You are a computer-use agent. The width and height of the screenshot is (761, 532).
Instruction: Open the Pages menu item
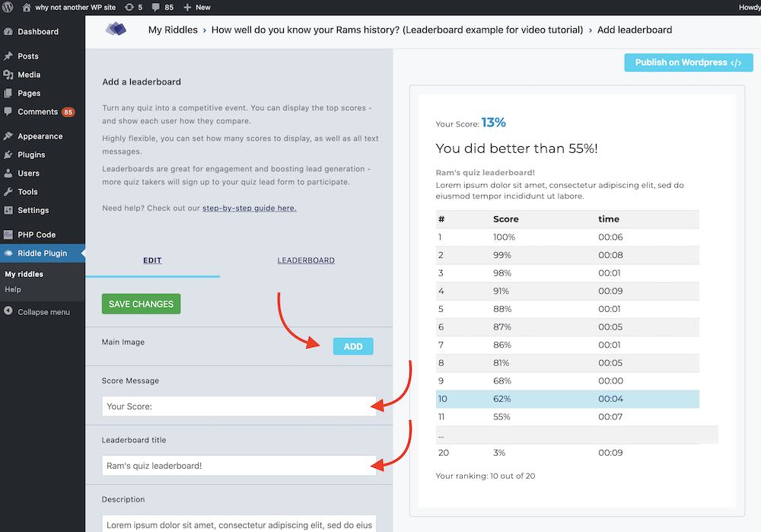pyautogui.click(x=29, y=93)
